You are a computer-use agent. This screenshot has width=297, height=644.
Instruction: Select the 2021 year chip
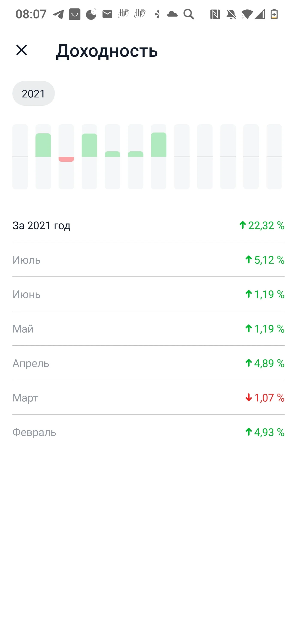(33, 93)
